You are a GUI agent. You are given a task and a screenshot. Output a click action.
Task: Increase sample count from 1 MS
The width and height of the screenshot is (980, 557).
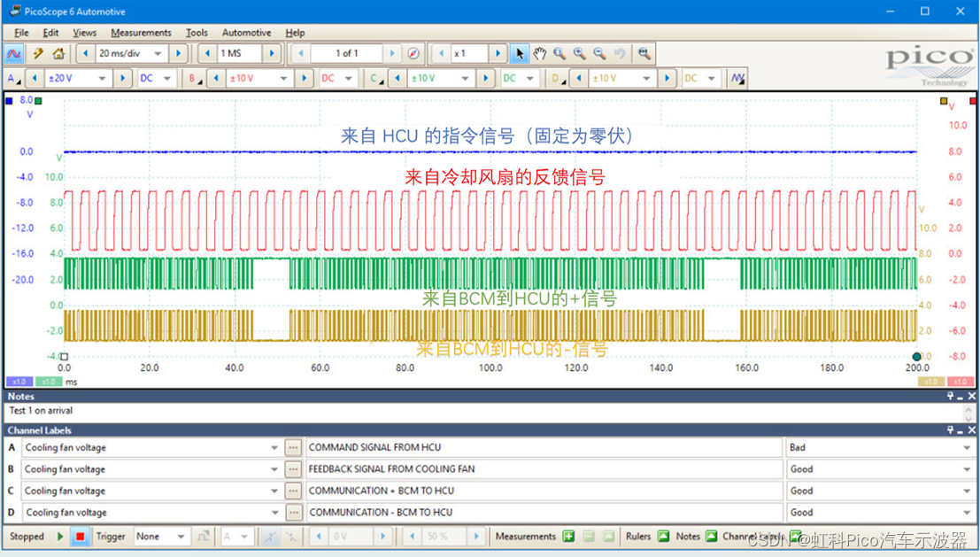[272, 54]
